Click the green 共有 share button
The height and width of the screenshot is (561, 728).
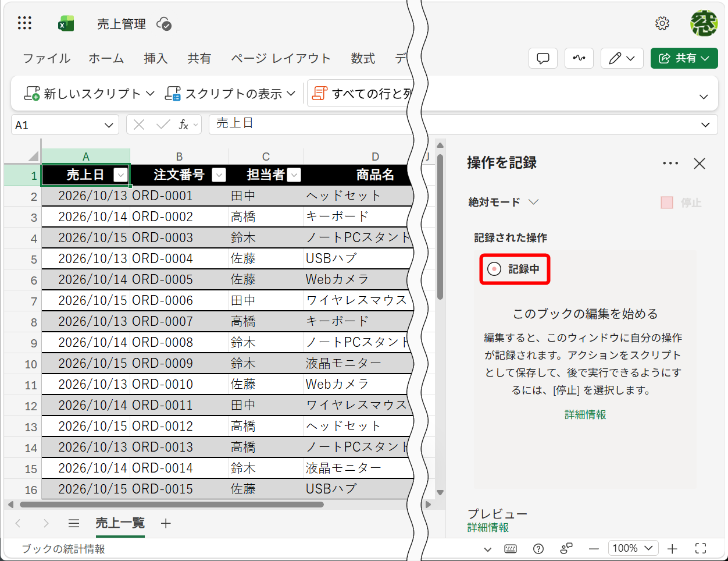click(x=684, y=58)
